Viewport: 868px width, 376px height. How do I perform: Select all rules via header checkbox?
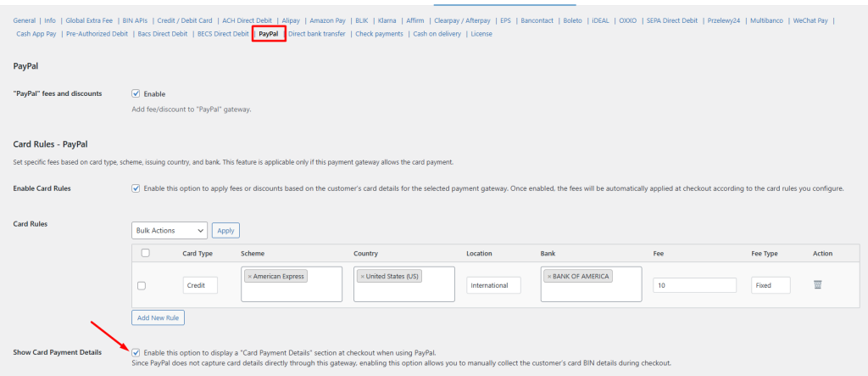click(x=145, y=253)
